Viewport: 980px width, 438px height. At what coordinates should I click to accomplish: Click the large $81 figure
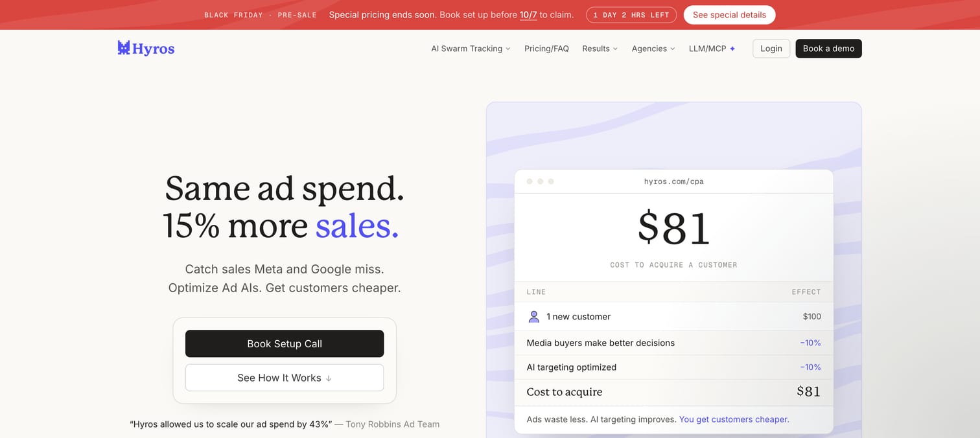point(673,228)
